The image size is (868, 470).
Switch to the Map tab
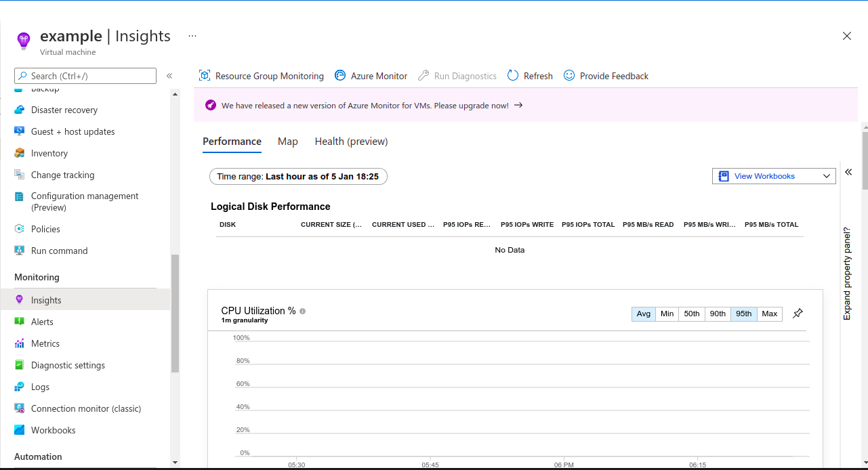288,142
